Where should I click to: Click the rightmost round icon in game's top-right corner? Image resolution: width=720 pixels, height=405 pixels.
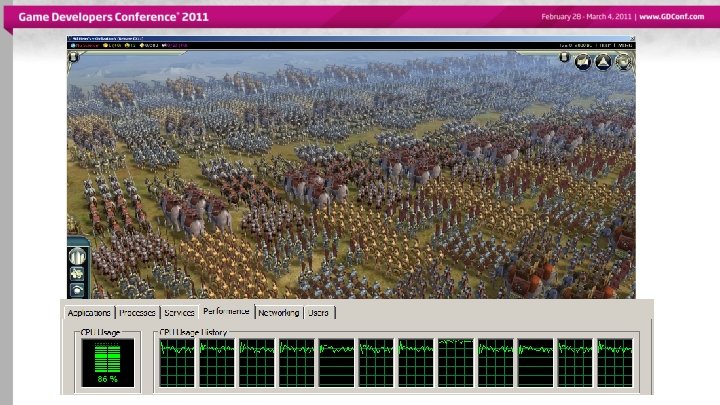[x=624, y=62]
